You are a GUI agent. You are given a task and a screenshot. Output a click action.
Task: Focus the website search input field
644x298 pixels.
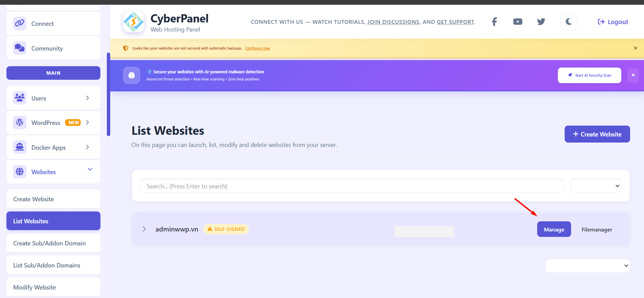(x=352, y=186)
